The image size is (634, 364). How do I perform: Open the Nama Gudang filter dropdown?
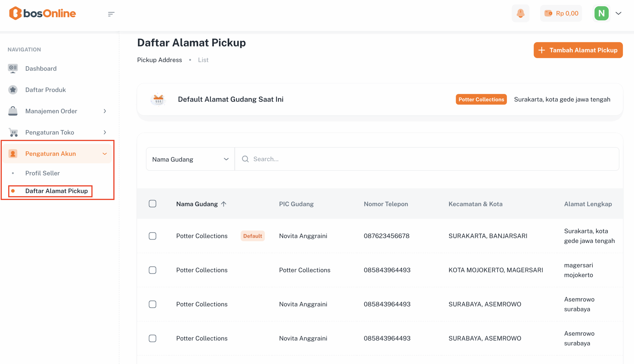click(x=190, y=159)
